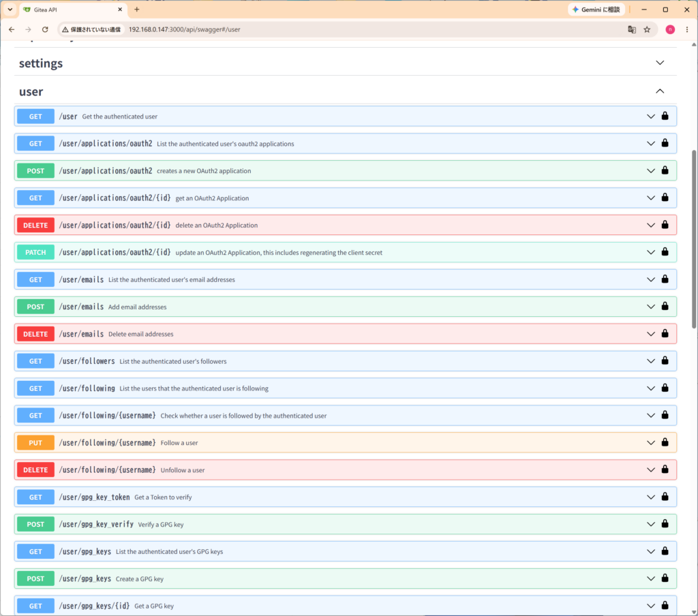Click text 'delete an OAuth2 Application'
The height and width of the screenshot is (616, 698).
(216, 226)
